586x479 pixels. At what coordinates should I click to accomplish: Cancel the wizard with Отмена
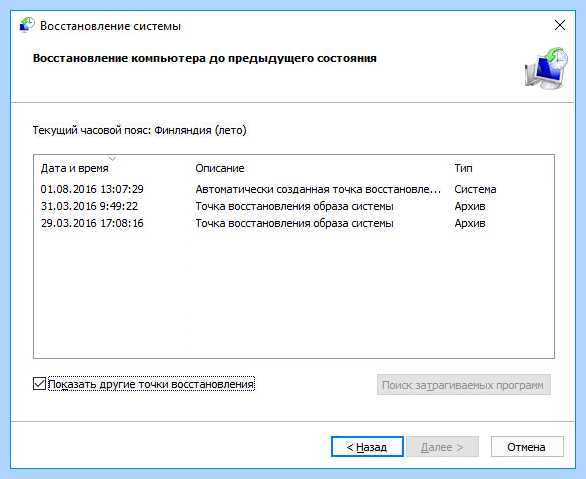point(527,446)
